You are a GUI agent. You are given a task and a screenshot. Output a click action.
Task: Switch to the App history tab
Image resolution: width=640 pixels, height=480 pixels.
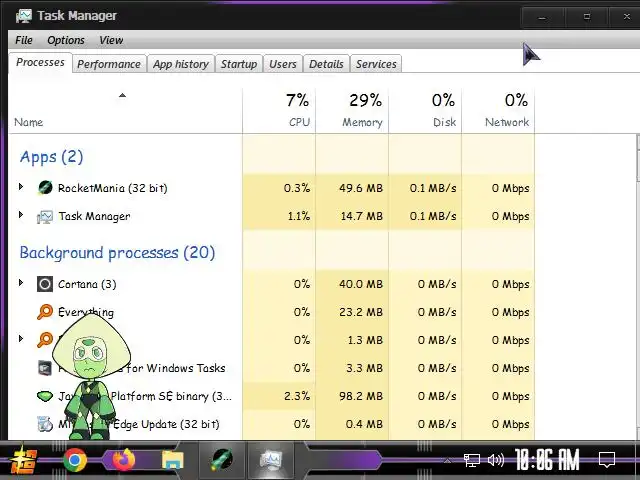[181, 64]
